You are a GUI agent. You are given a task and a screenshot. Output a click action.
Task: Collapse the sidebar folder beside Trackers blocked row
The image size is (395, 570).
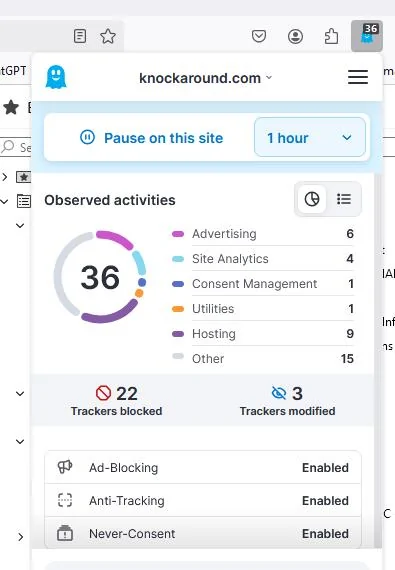pyautogui.click(x=20, y=393)
